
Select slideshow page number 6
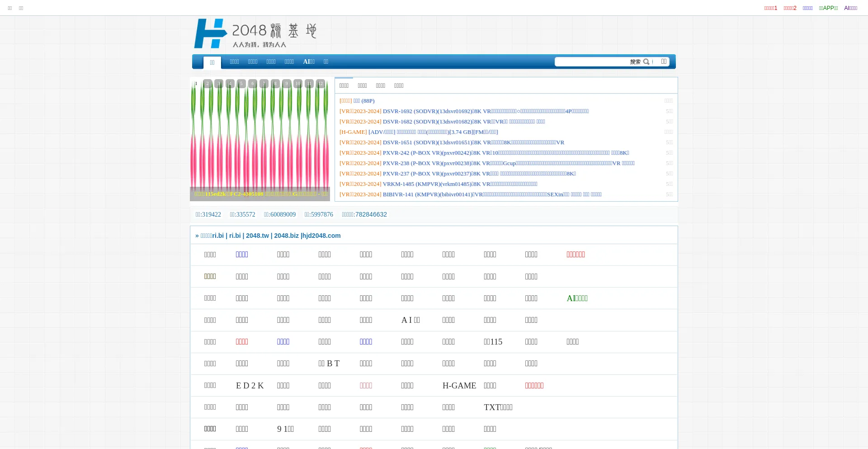(253, 84)
